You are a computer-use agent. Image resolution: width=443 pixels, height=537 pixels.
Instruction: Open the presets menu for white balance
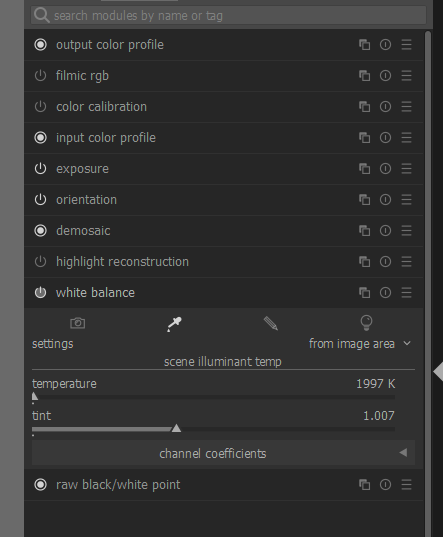406,293
